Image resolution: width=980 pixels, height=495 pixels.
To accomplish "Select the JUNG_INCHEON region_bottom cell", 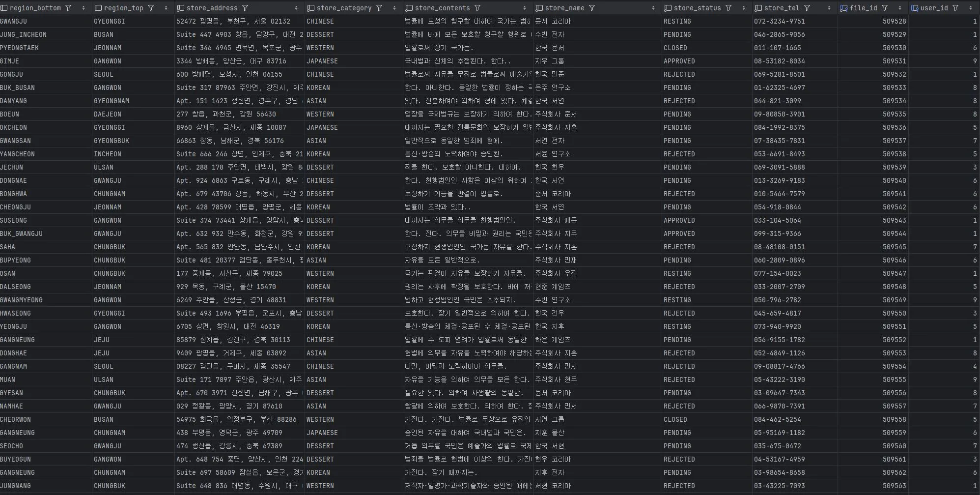I will pyautogui.click(x=46, y=34).
